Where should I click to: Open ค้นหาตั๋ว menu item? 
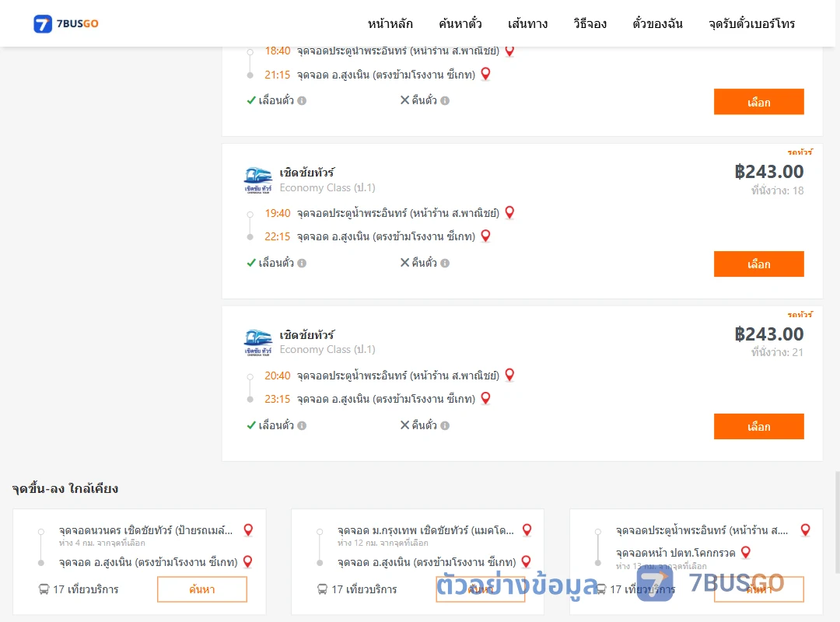tap(460, 23)
